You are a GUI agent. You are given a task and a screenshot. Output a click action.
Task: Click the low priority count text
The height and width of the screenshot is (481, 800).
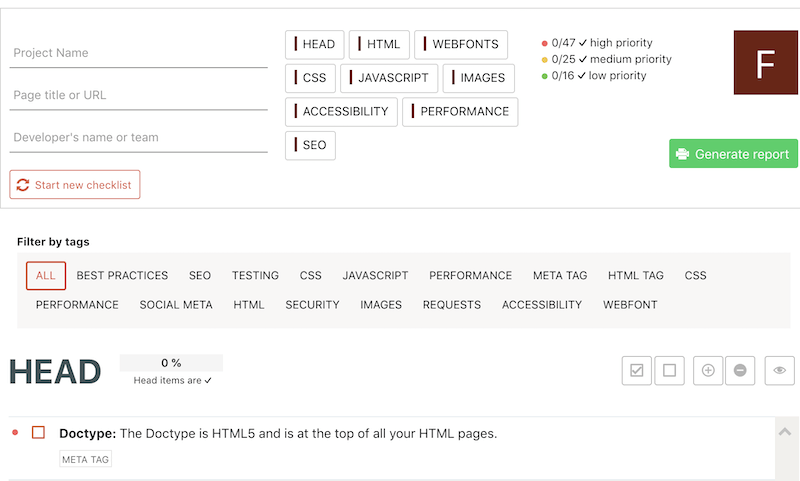pos(599,75)
